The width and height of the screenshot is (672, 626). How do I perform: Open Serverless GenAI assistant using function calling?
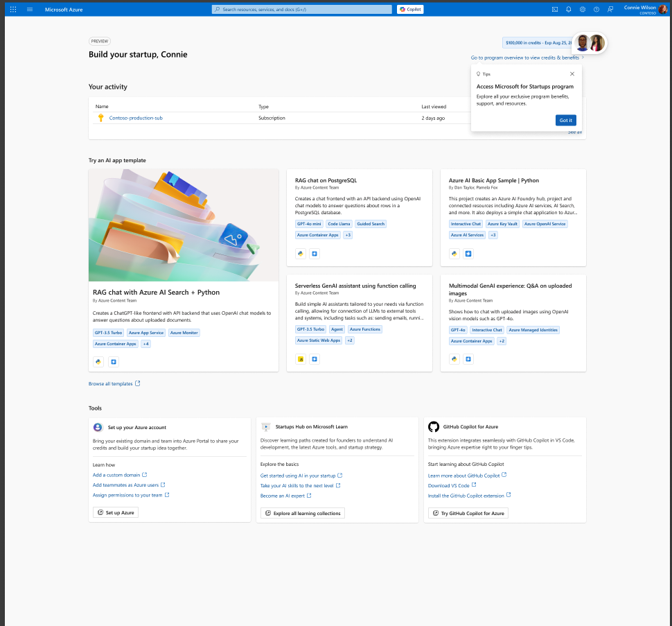(x=355, y=286)
